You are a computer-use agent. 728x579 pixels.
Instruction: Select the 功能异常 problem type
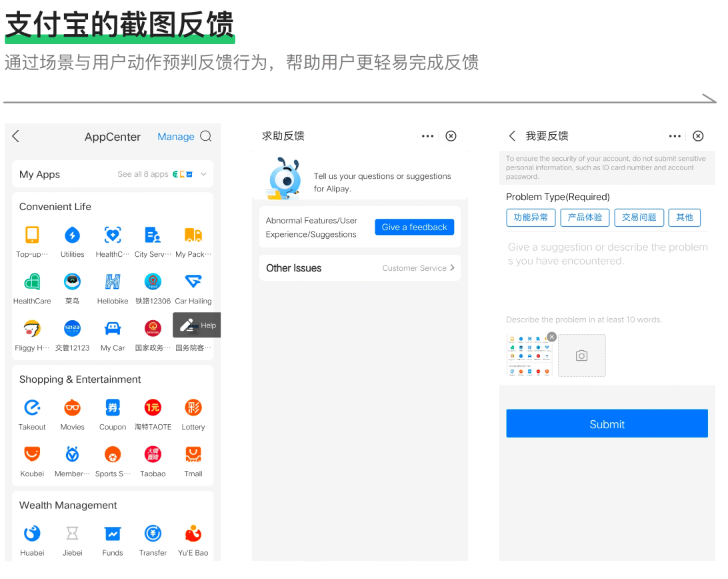(x=531, y=217)
